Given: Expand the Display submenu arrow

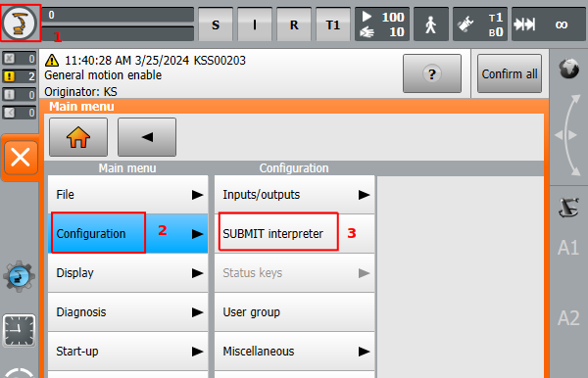Looking at the screenshot, I should [197, 273].
